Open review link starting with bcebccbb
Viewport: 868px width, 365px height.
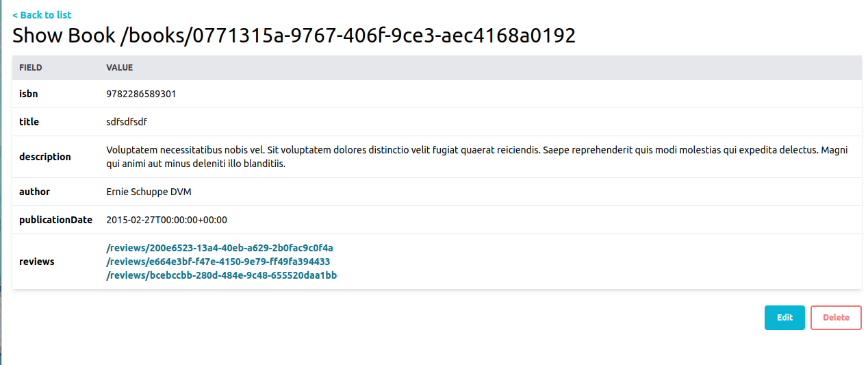click(222, 275)
